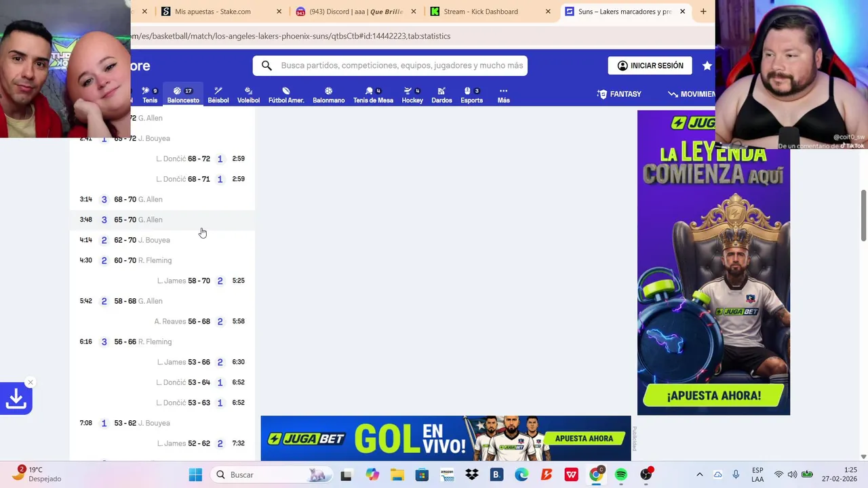Open the Movimientos link
The image size is (868, 488).
click(692, 94)
